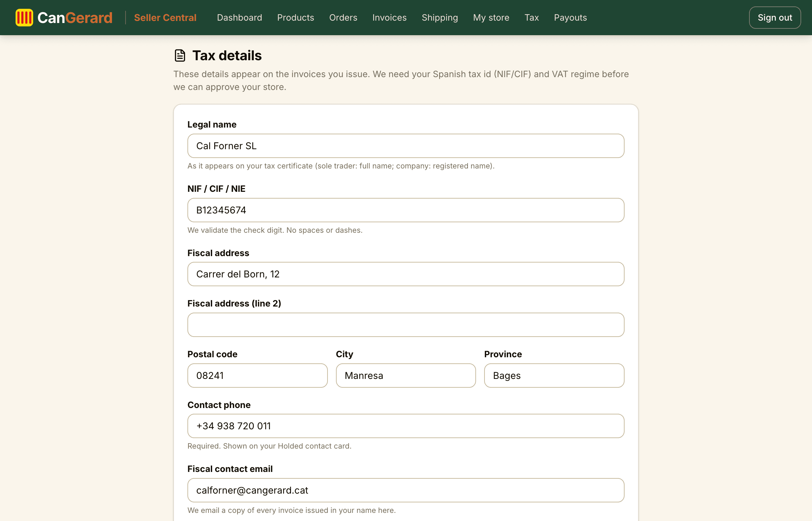This screenshot has height=521, width=812.
Task: Click the 'As it appears on your tax certificate' hint
Action: (x=341, y=166)
